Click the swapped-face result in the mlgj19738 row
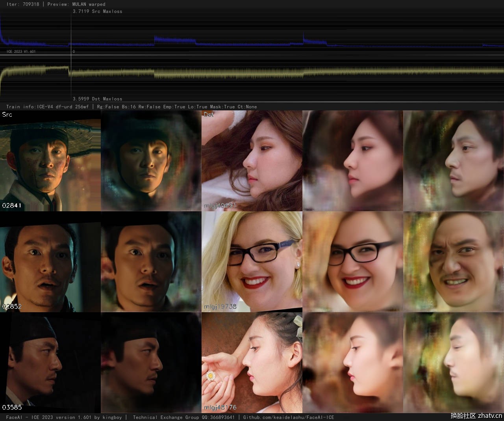 click(454, 262)
